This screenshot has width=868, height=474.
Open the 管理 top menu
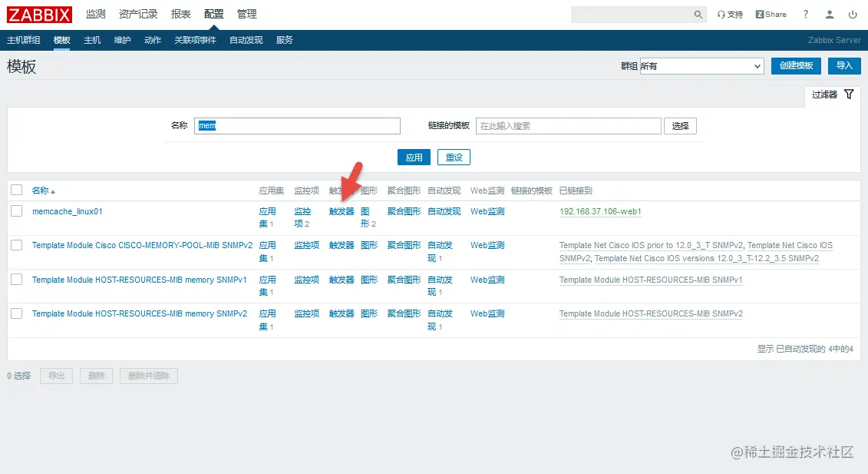click(247, 15)
